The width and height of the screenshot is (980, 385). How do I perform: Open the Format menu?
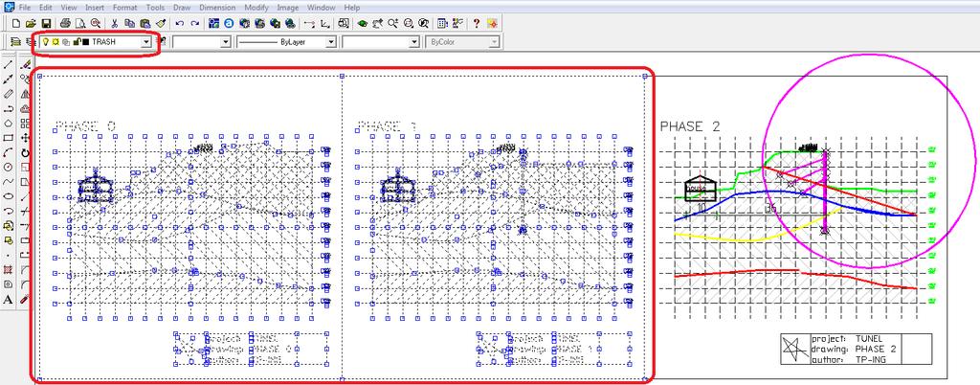coord(125,8)
